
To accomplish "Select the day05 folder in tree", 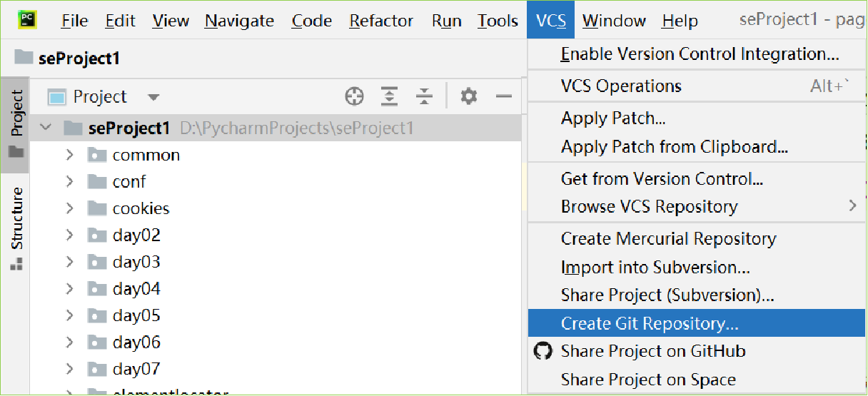I will (136, 315).
